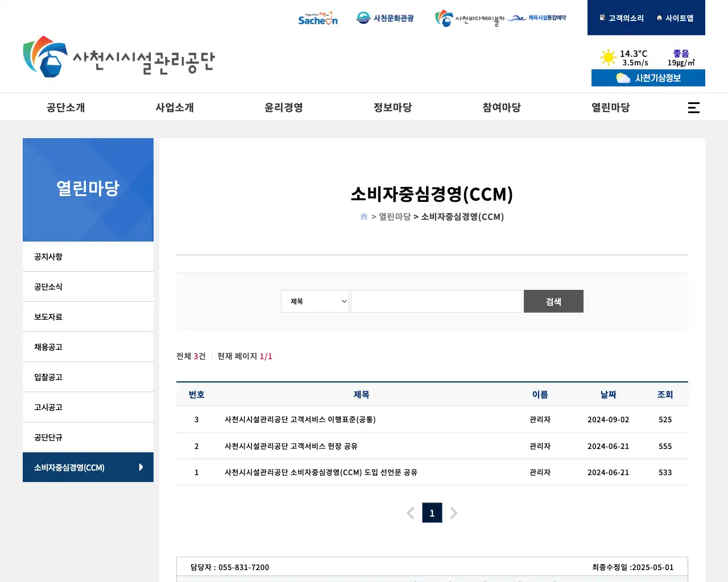
Task: Open 사업소개 main menu
Action: click(175, 107)
